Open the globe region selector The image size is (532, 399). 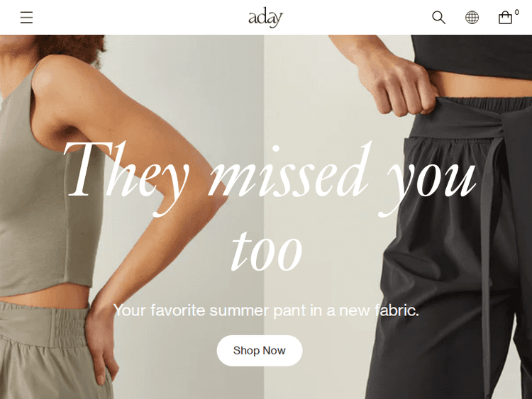tap(472, 17)
